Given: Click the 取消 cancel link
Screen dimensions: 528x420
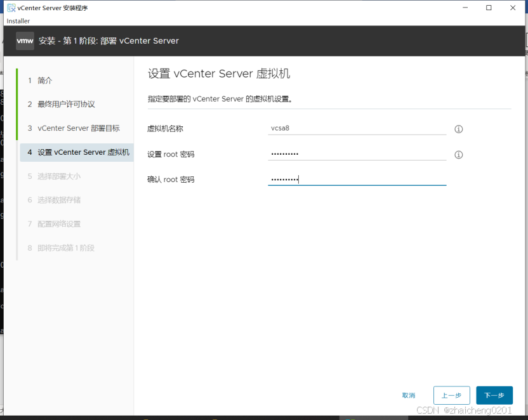Looking at the screenshot, I should 409,395.
